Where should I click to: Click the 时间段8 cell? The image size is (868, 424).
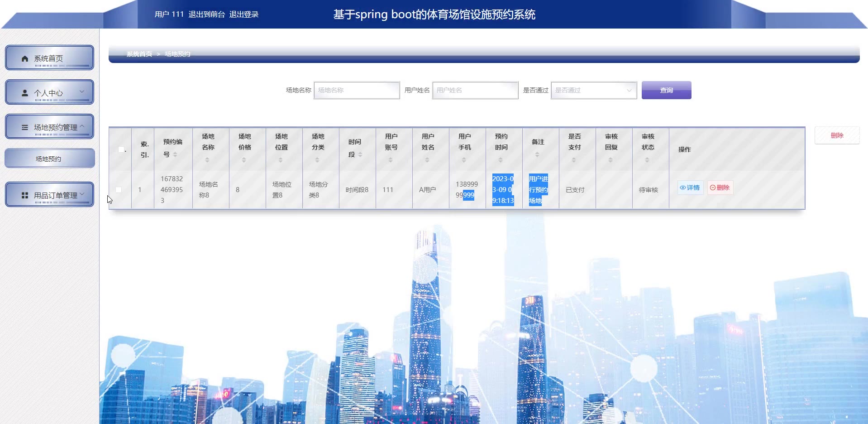coord(357,190)
